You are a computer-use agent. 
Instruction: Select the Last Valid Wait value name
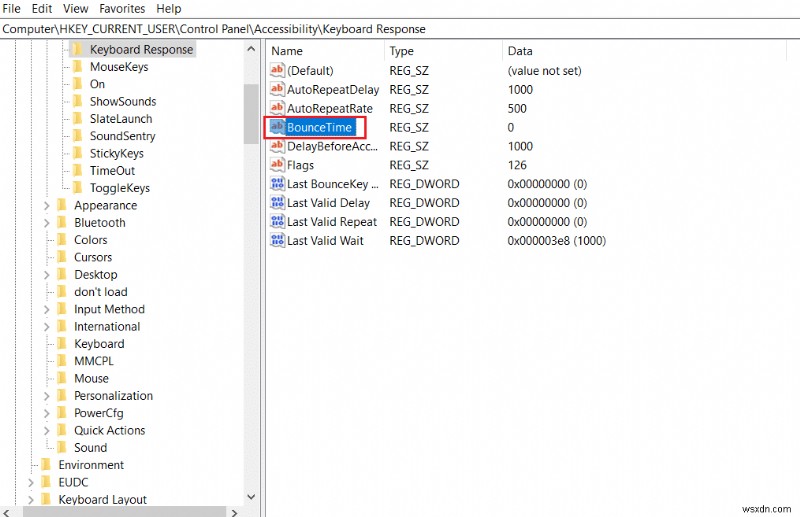[325, 241]
